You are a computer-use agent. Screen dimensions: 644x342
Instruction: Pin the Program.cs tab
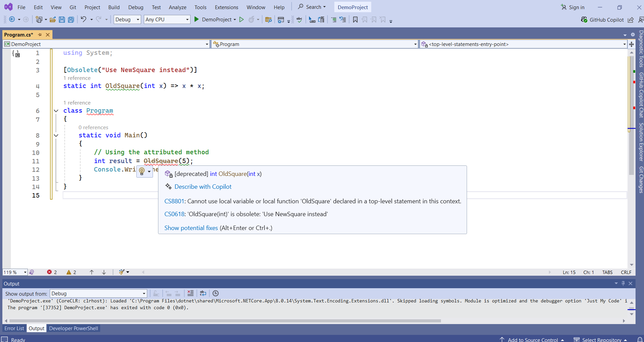pos(40,35)
